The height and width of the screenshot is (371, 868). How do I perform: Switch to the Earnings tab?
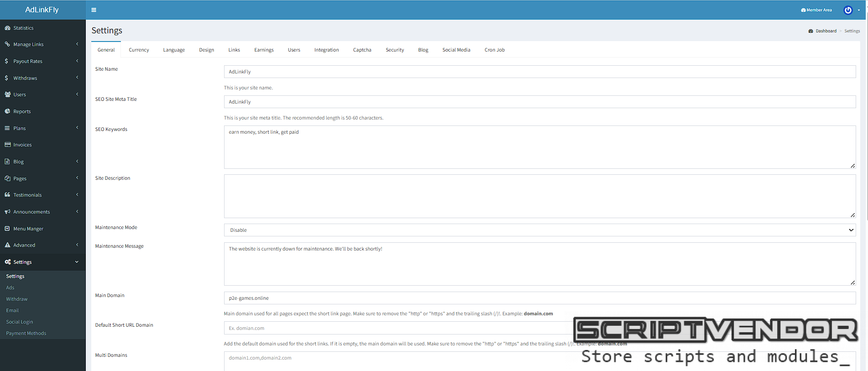tap(264, 50)
